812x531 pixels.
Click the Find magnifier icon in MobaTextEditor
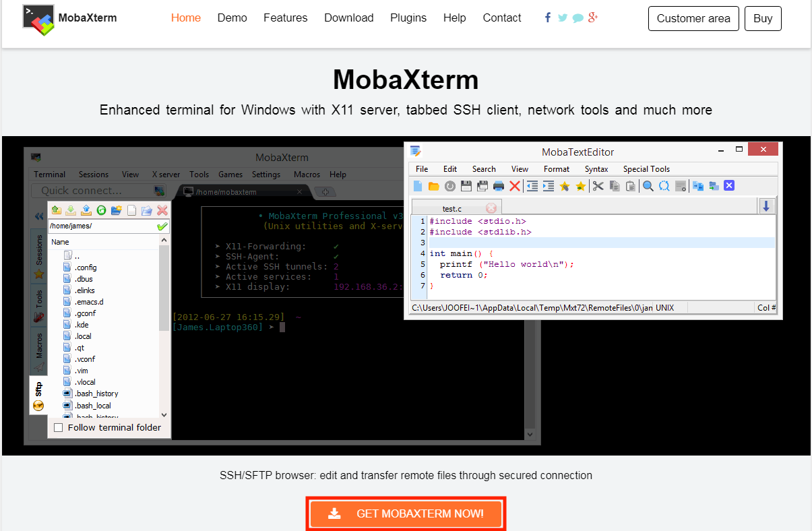(648, 186)
